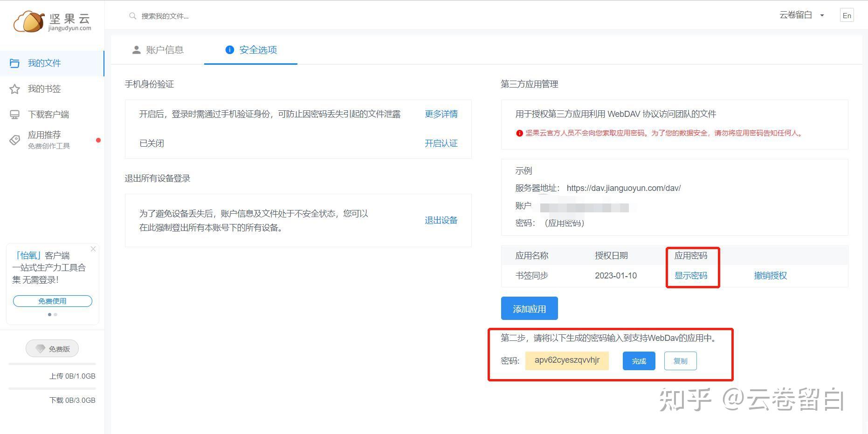Click the 应用名称 column header
The width and height of the screenshot is (868, 434).
point(532,256)
